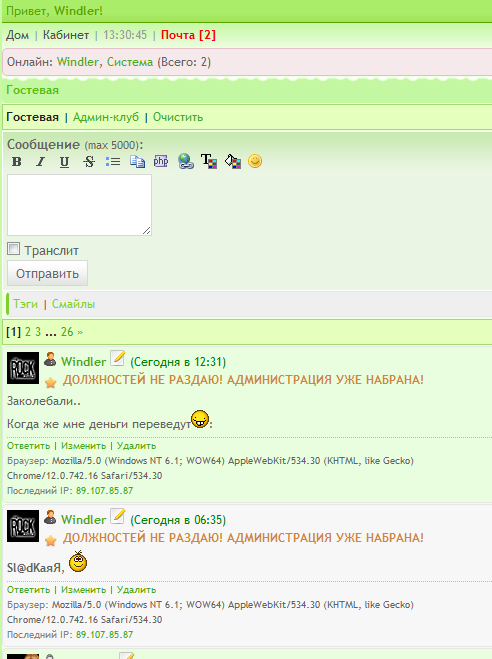This screenshot has height=659, width=492.
Task: Focus the message text area
Action: [x=79, y=205]
